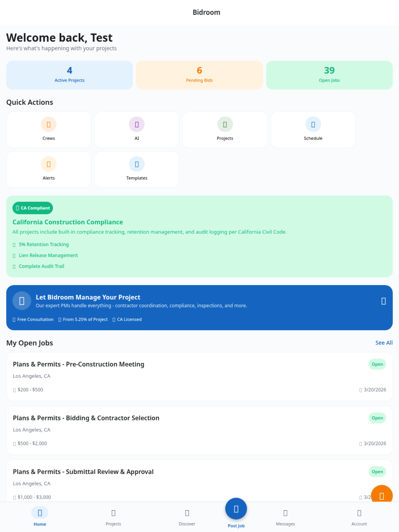399x532 pixels.
Task: Tap the Post Job center button
Action: pos(236,509)
